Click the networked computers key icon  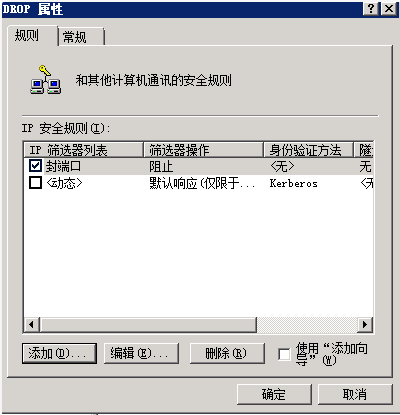(46, 80)
